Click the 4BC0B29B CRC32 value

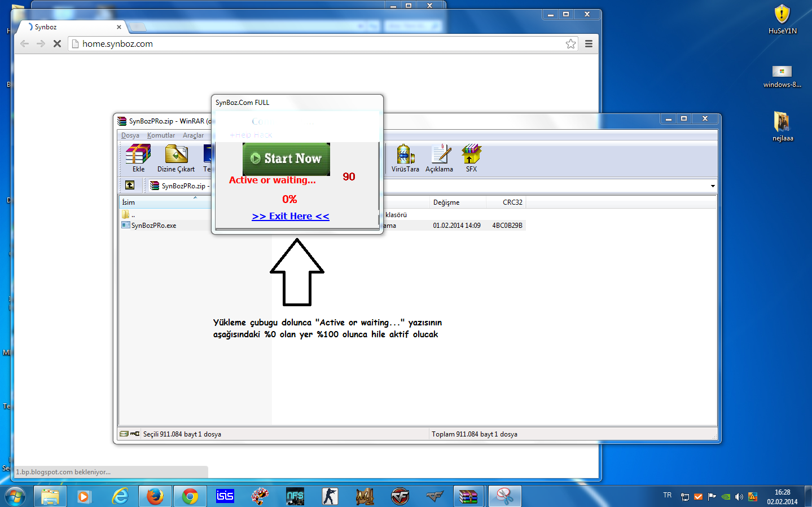507,226
